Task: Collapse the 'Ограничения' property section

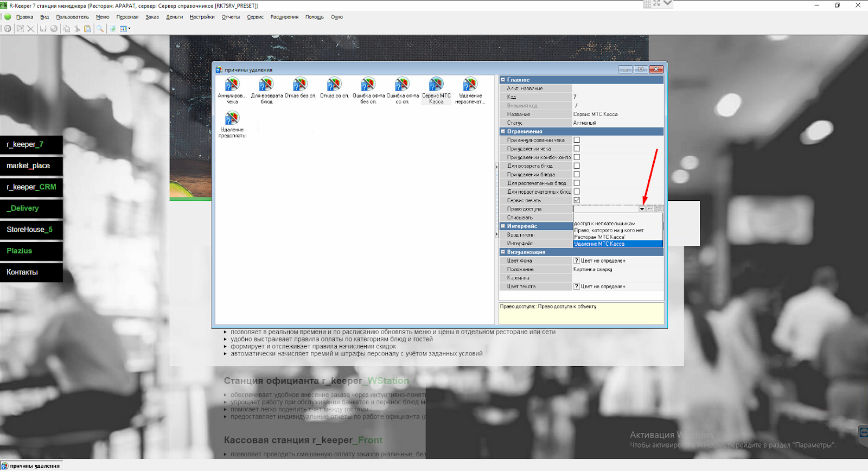Action: click(x=503, y=131)
